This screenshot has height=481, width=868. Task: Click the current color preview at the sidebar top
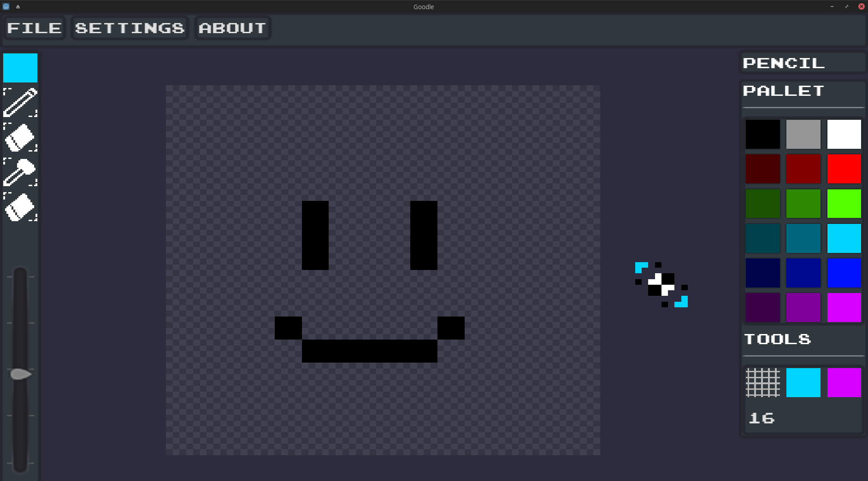point(20,67)
